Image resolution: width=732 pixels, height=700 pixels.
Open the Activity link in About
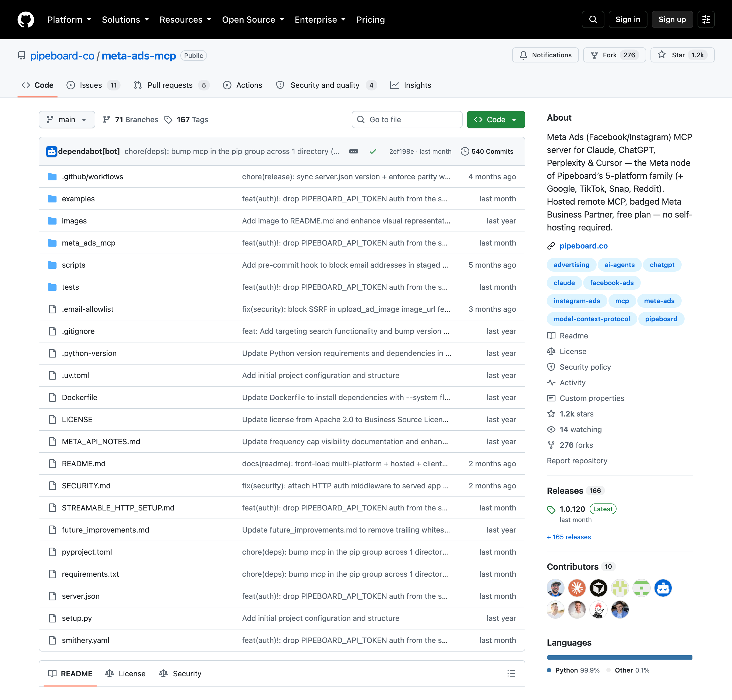point(566,383)
